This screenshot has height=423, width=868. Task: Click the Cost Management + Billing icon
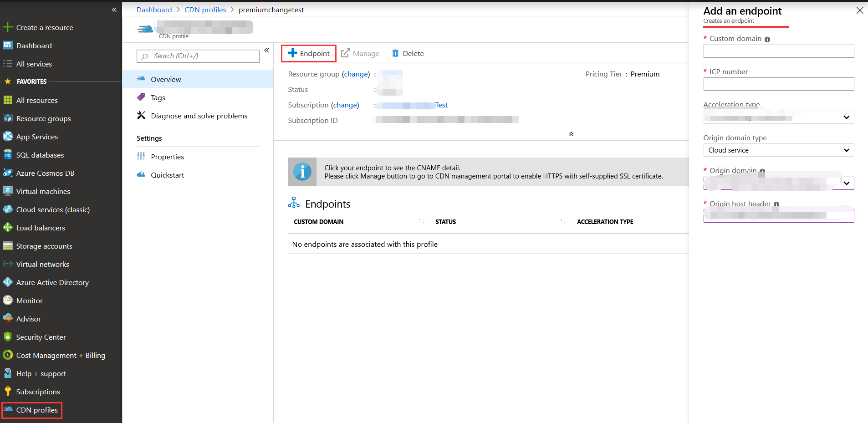click(8, 355)
